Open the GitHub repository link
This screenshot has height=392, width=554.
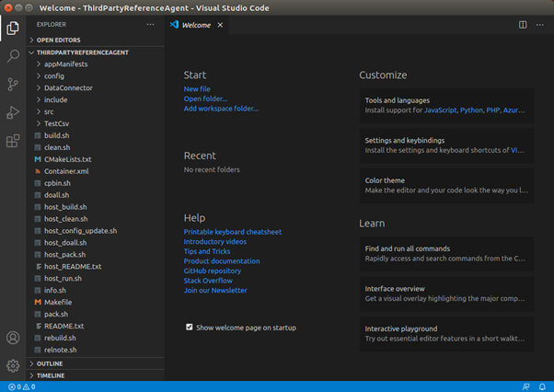212,271
